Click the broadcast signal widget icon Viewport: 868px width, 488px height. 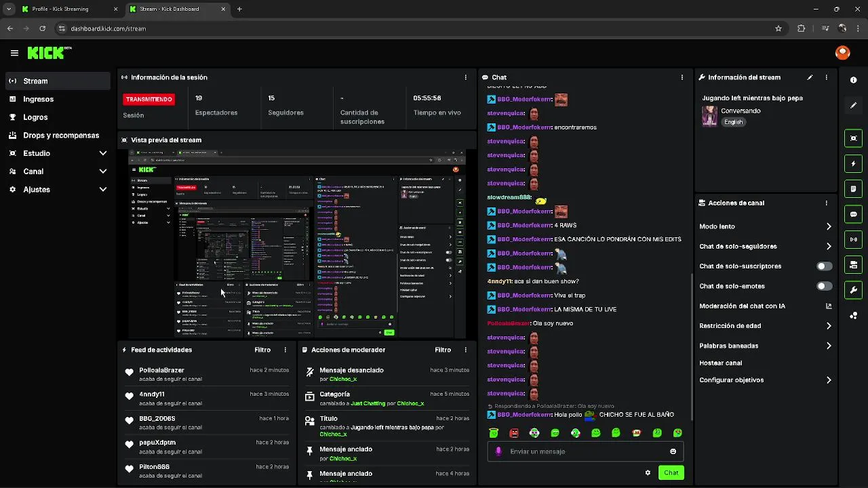tap(853, 239)
